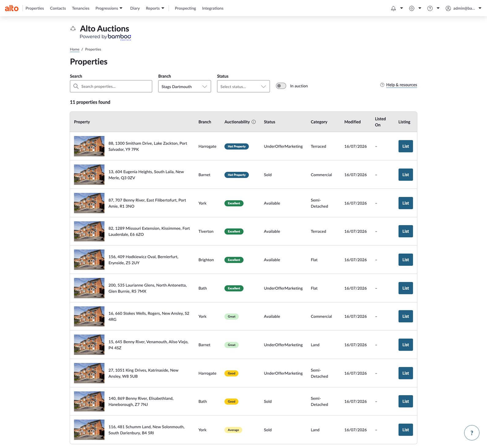Open the Progressions dropdown menu
Image resolution: width=487 pixels, height=448 pixels.
coord(109,8)
